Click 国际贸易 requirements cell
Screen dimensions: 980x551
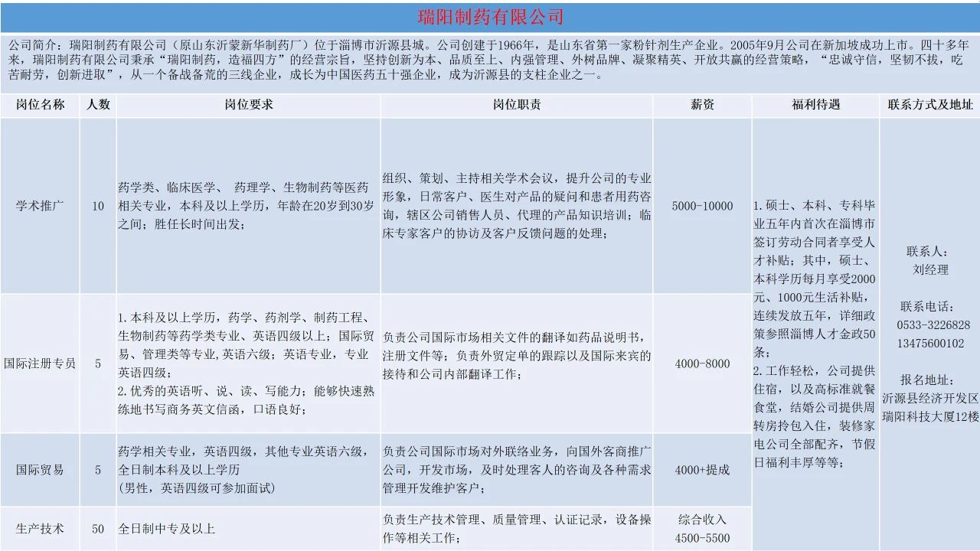[x=248, y=470]
